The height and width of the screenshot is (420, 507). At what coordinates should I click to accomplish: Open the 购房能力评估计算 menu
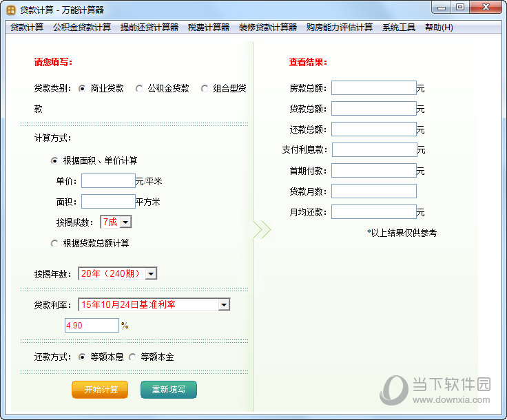340,28
